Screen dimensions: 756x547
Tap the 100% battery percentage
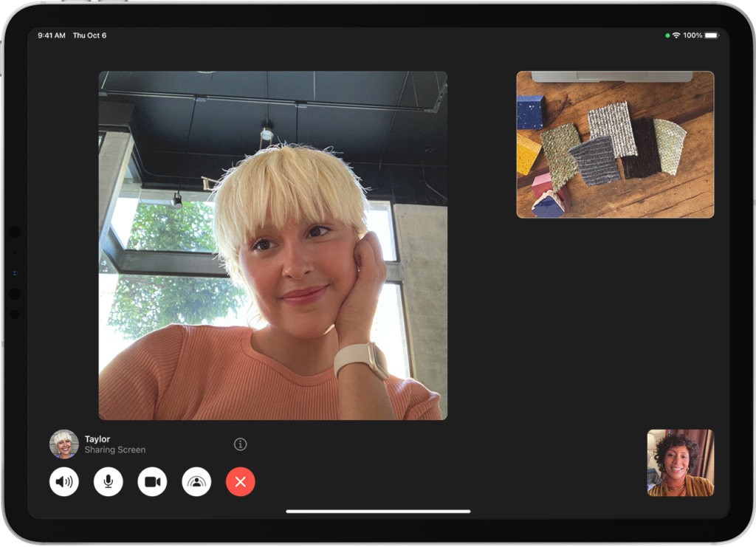(693, 35)
